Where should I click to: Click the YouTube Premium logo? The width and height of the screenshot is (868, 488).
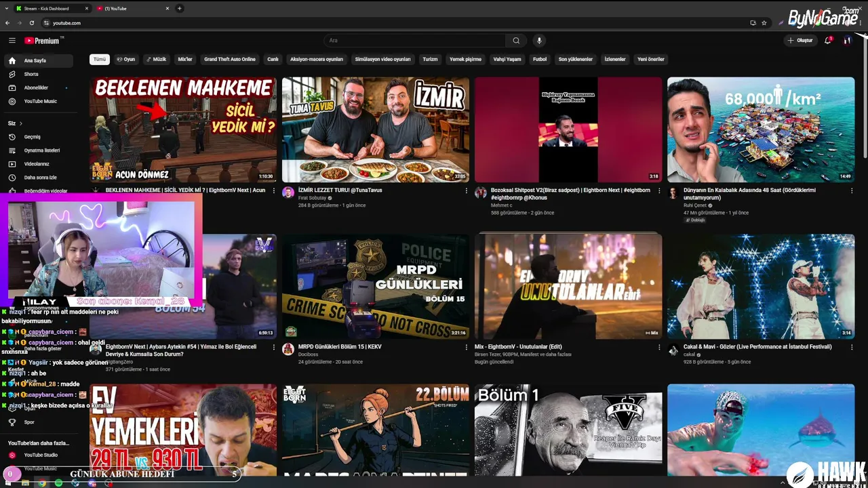click(x=42, y=41)
